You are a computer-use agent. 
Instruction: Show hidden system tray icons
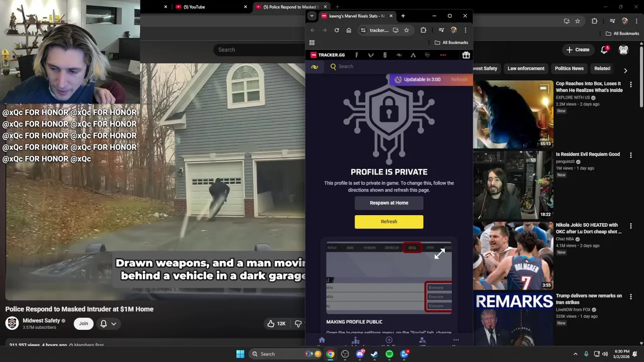576,354
